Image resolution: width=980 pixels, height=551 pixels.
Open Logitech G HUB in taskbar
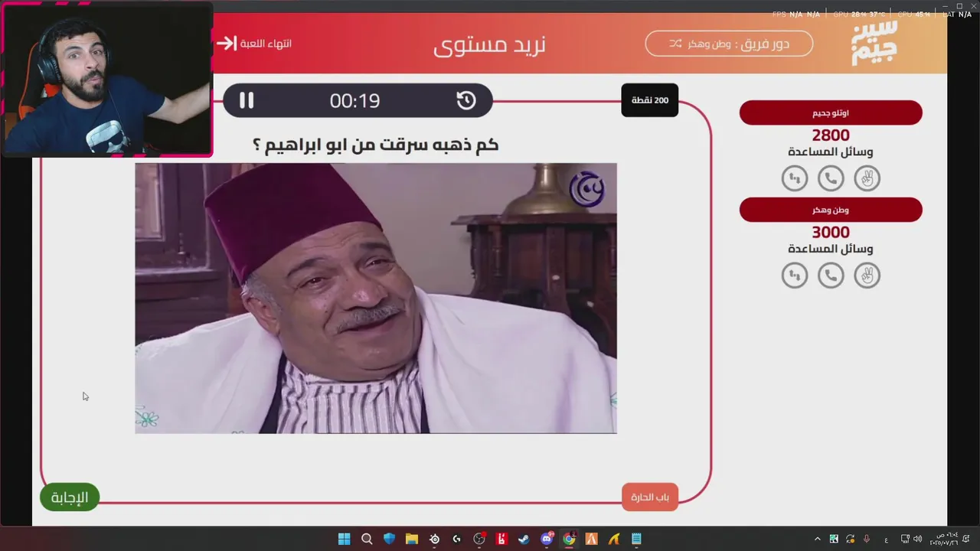[x=456, y=539]
